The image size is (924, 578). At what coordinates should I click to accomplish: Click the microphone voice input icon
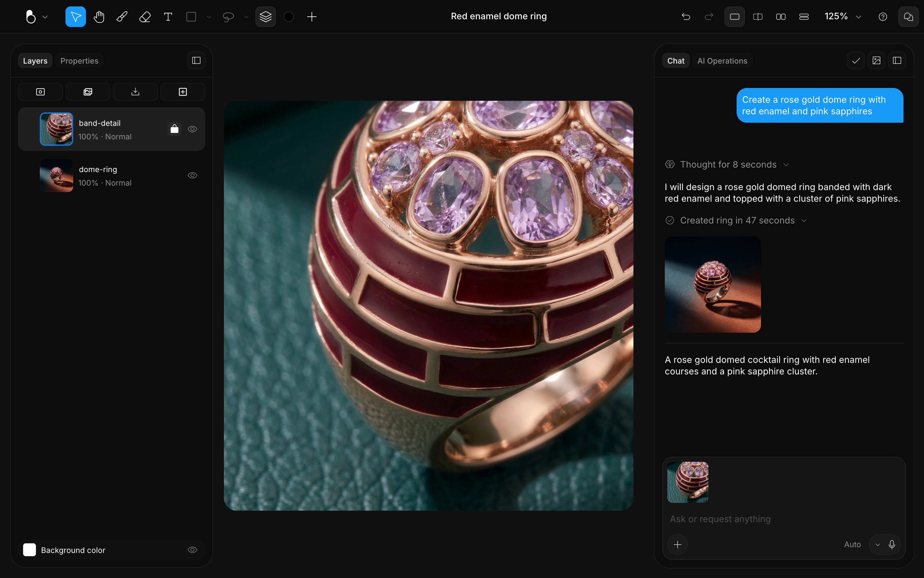point(892,544)
